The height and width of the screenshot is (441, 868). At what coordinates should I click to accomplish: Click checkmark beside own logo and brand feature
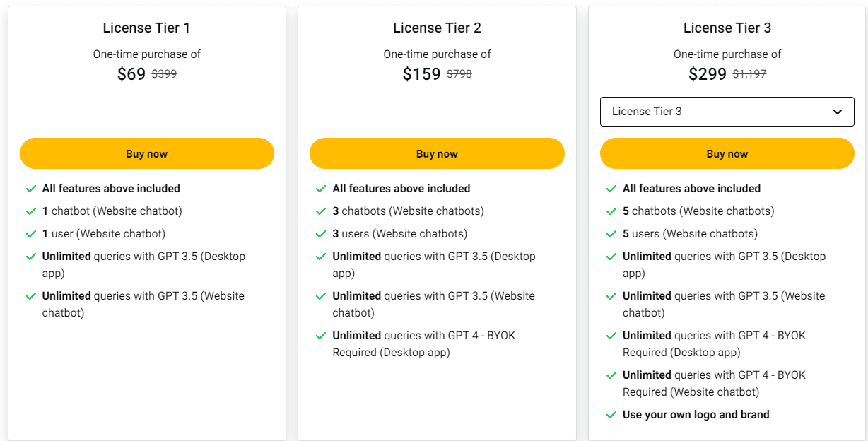click(x=612, y=414)
